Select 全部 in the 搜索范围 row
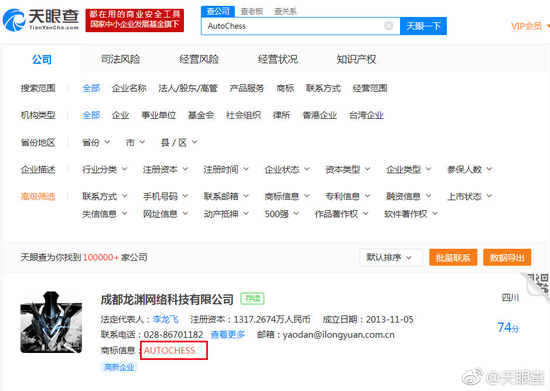550x391 pixels. coord(91,88)
